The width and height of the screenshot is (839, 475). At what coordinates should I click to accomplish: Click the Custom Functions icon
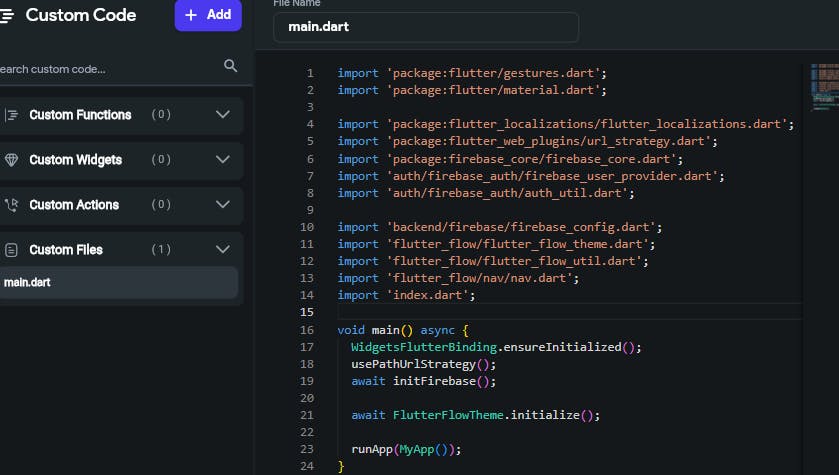click(x=12, y=115)
